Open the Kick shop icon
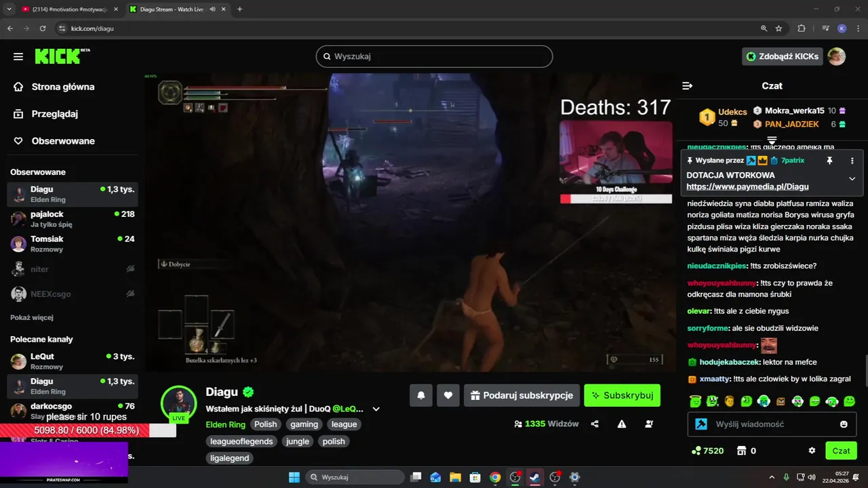868x488 pixels. [741, 451]
